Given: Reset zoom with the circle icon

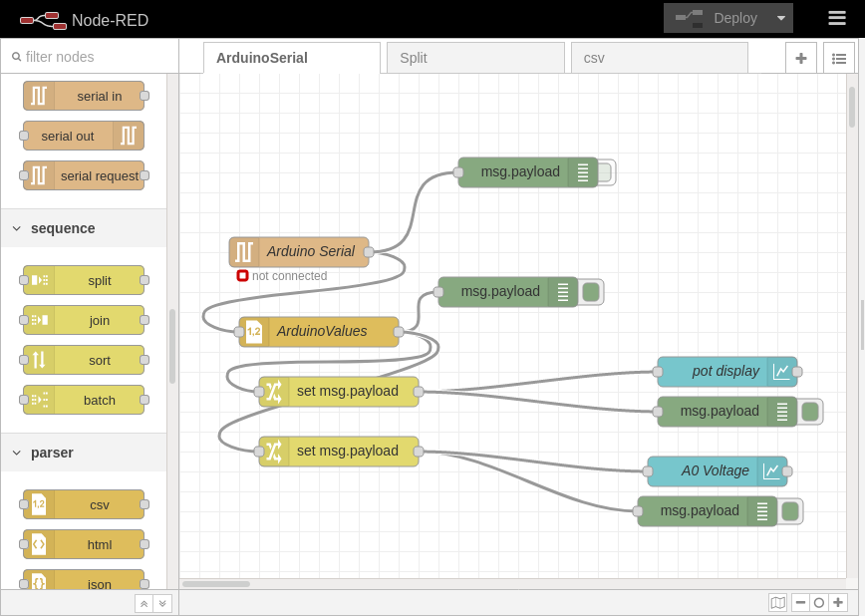Looking at the screenshot, I should (x=819, y=602).
